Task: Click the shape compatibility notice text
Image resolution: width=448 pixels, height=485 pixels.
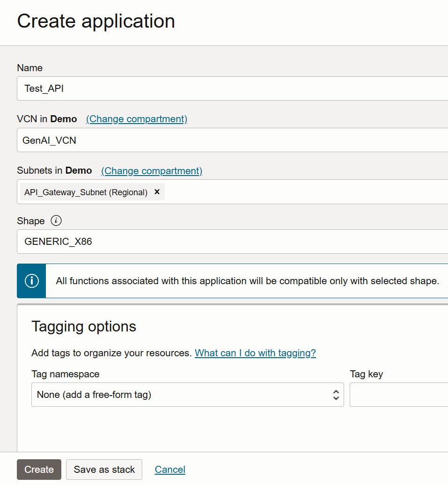Action: point(247,281)
